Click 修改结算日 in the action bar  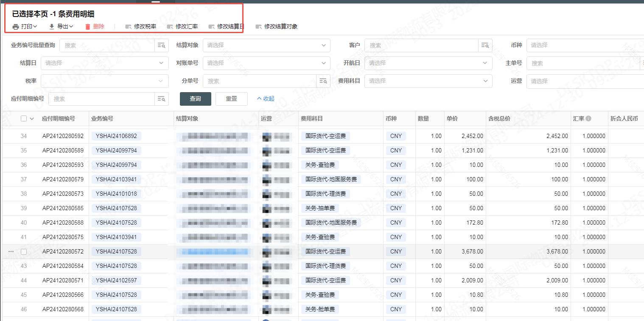pos(226,27)
